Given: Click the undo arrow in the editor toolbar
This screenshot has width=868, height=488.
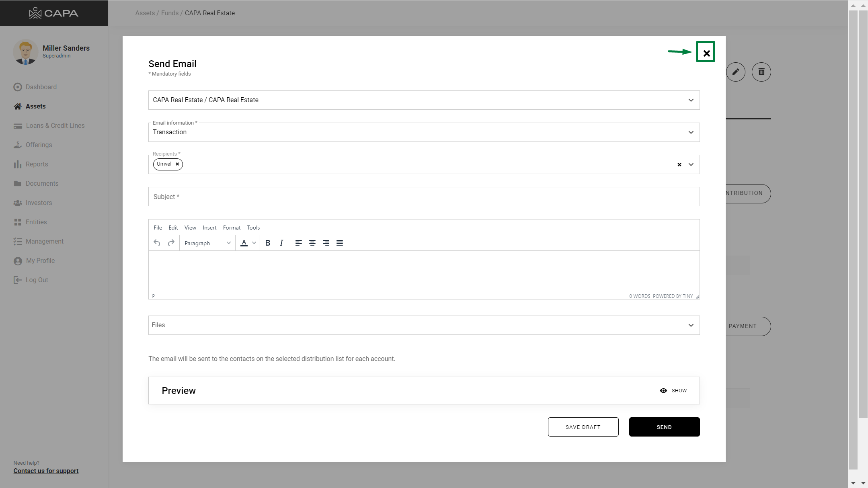Looking at the screenshot, I should 157,243.
